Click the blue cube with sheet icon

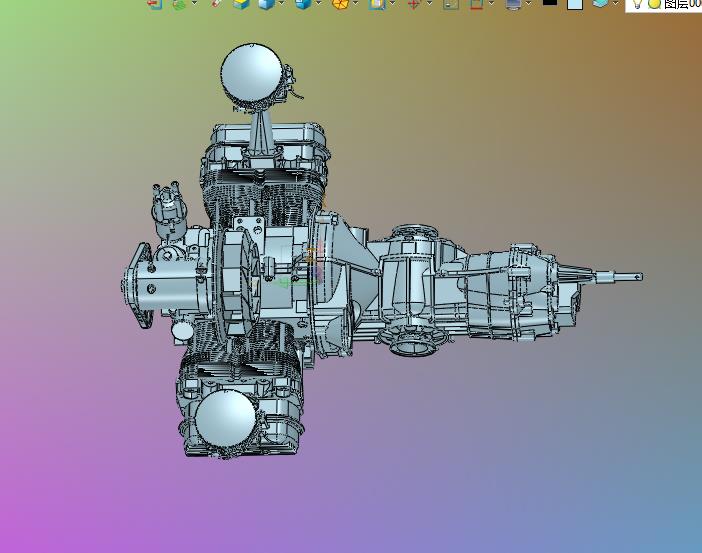(x=303, y=4)
